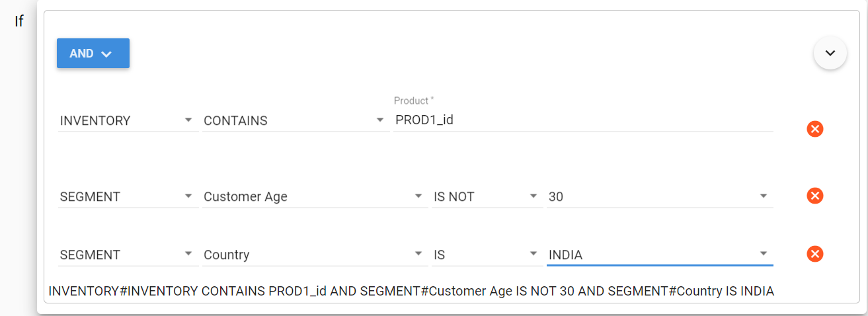
Task: Open the IS NOT comparator dropdown
Action: [x=486, y=196]
